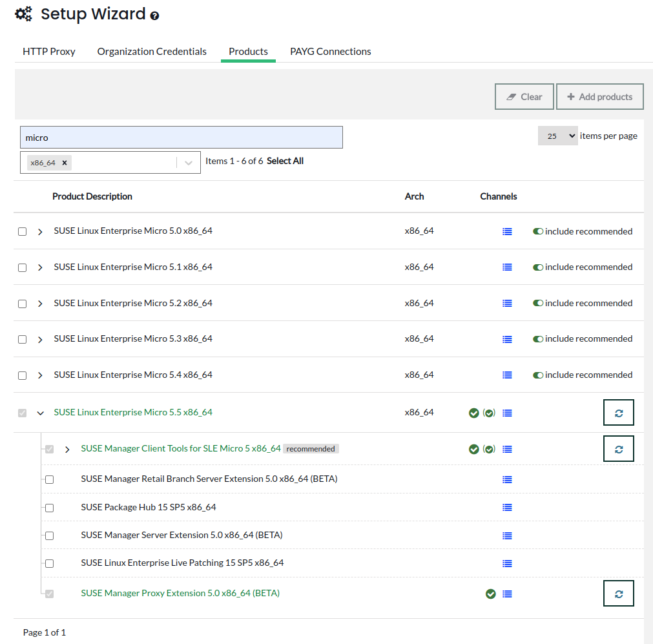653x644 pixels.
Task: Toggle include recommended for Micro 5.0
Action: [x=537, y=231]
